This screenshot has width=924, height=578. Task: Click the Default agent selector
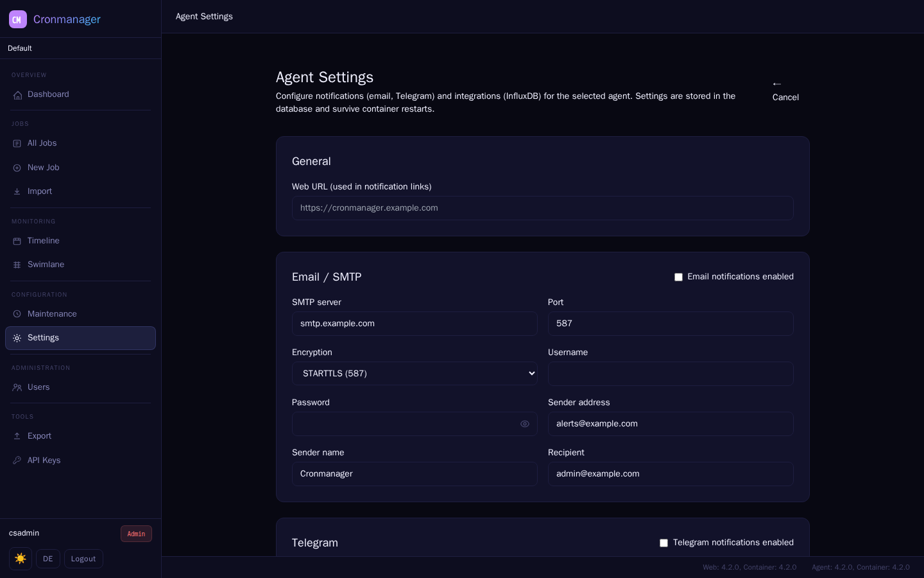[x=80, y=48]
